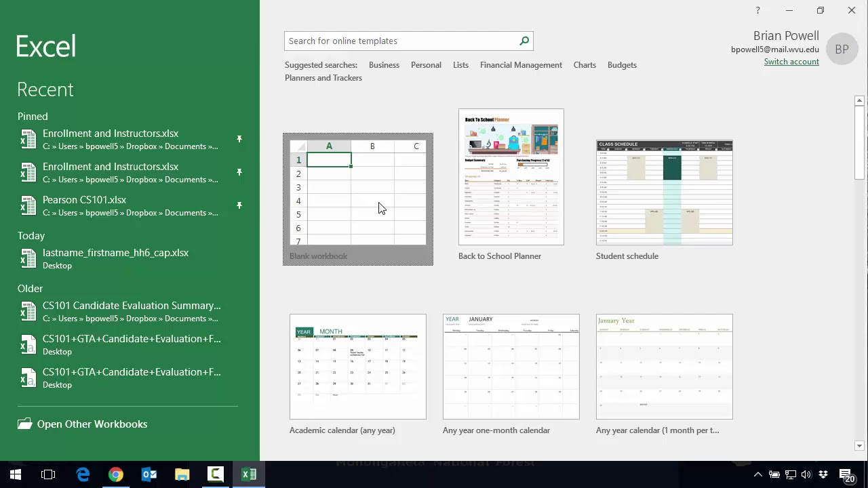Click the Back to School Planner caption
Screen dimensions: 868x488
[500, 256]
